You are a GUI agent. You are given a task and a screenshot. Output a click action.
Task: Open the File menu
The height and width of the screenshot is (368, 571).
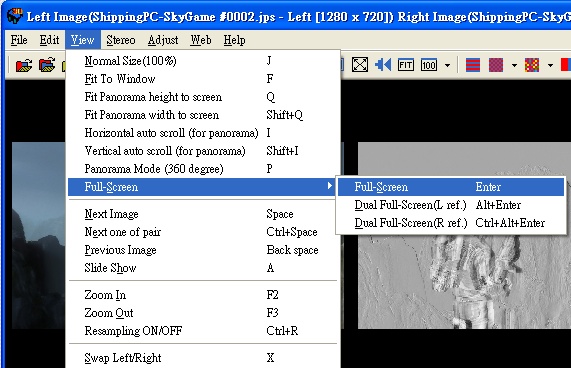pos(19,40)
